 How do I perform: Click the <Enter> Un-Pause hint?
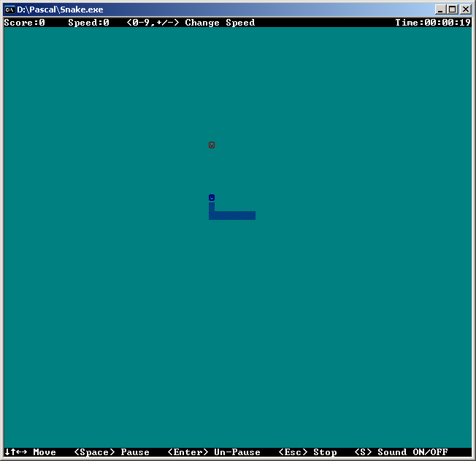pyautogui.click(x=214, y=452)
